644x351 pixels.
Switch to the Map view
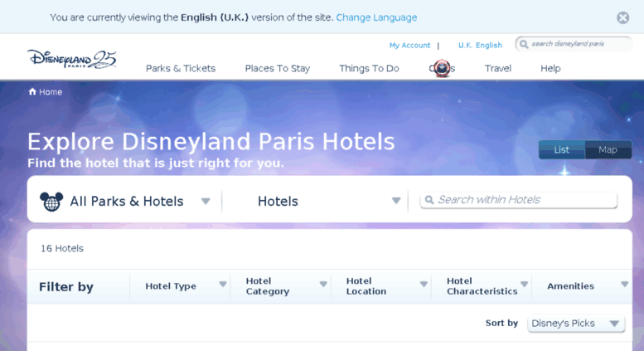click(x=608, y=149)
